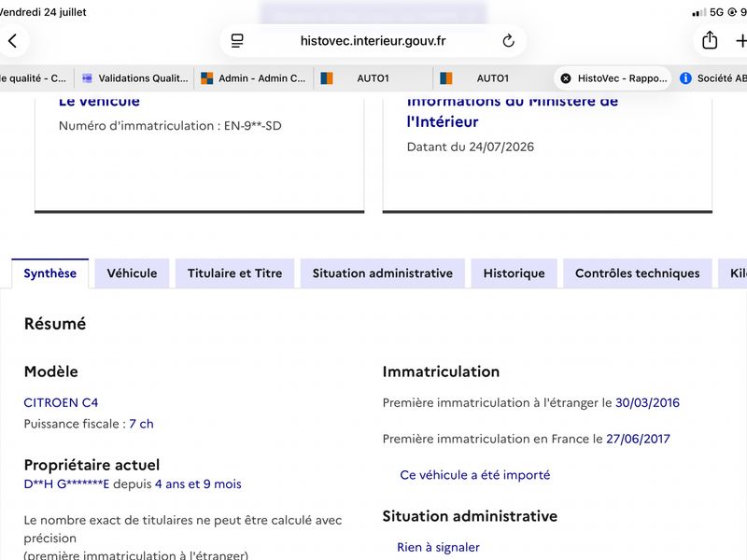Open the Contrôles techniques tab
747x560 pixels.
point(638,273)
